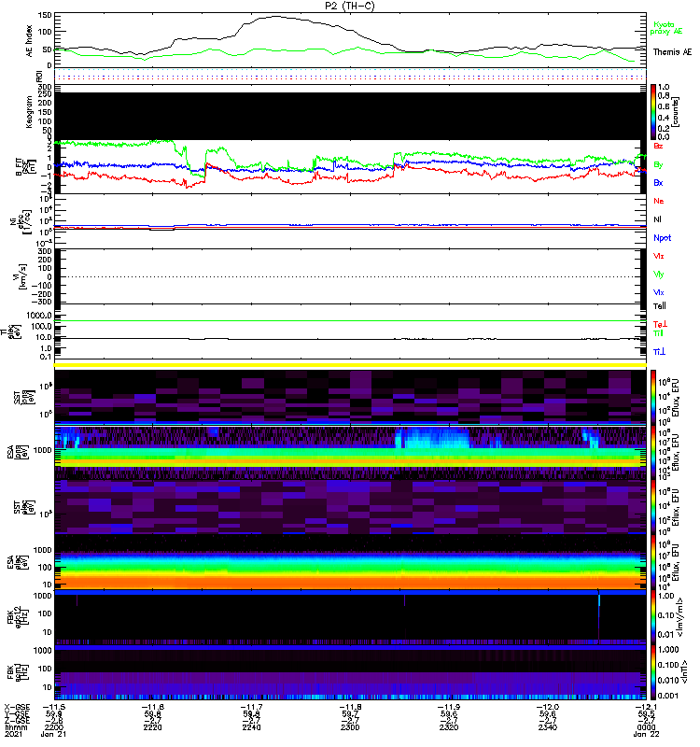Select the Themis AE legend label
The height and width of the screenshot is (747, 700).
click(x=672, y=52)
